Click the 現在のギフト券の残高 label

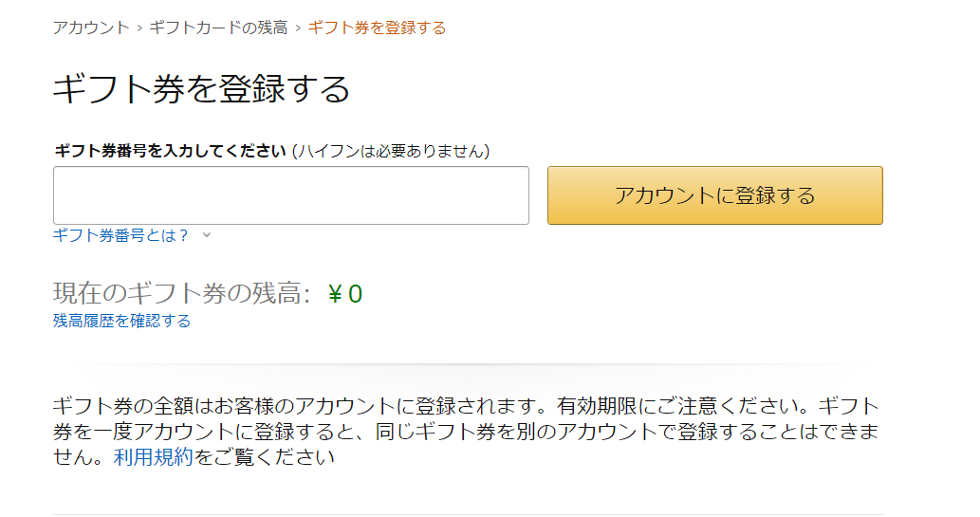[180, 294]
